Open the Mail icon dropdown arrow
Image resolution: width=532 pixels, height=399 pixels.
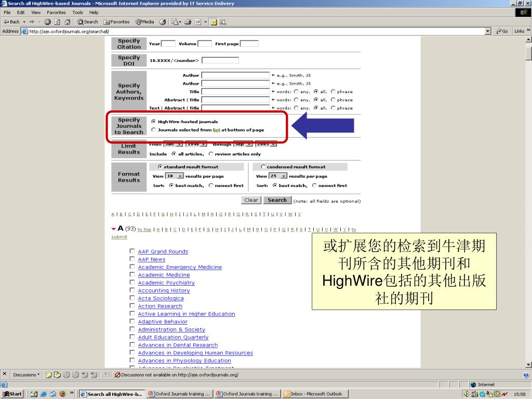(180, 22)
